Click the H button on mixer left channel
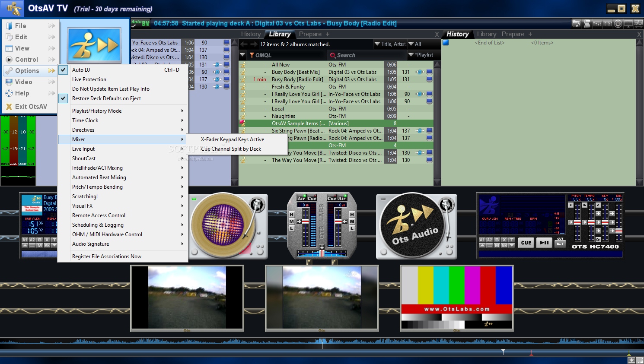 coord(291,215)
